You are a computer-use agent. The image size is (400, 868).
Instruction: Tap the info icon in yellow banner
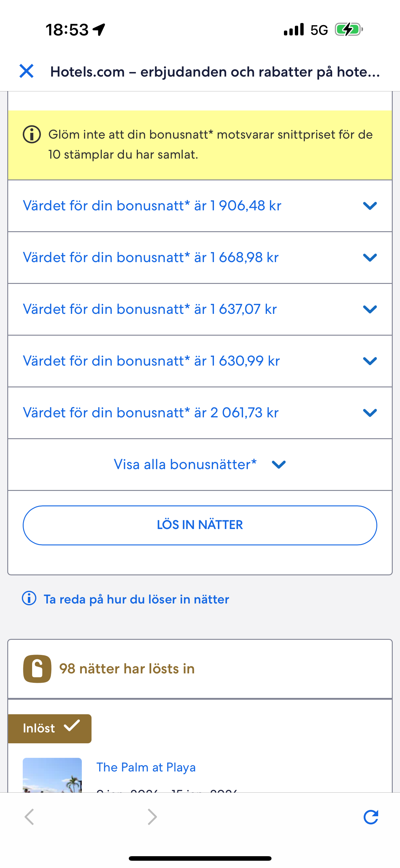[x=32, y=134]
